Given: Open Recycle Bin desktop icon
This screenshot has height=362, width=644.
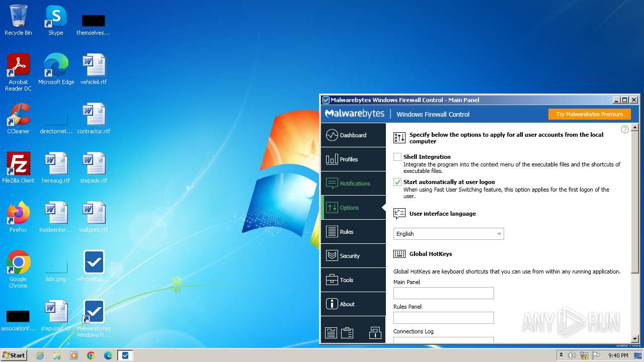Looking at the screenshot, I should (18, 20).
